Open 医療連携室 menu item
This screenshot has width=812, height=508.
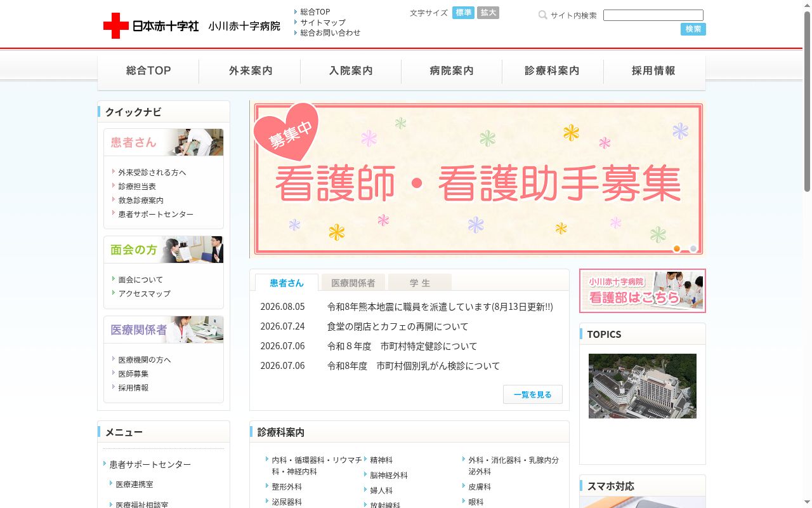(x=134, y=484)
